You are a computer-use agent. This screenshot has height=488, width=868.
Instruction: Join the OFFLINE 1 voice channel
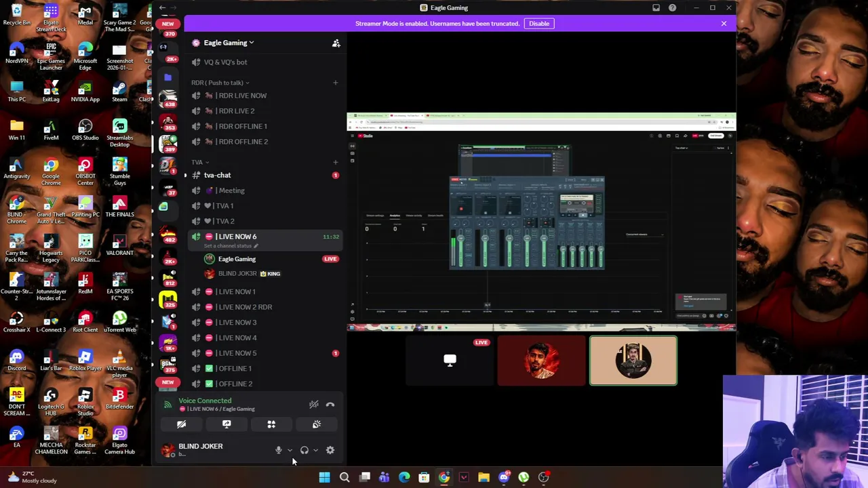265,369
